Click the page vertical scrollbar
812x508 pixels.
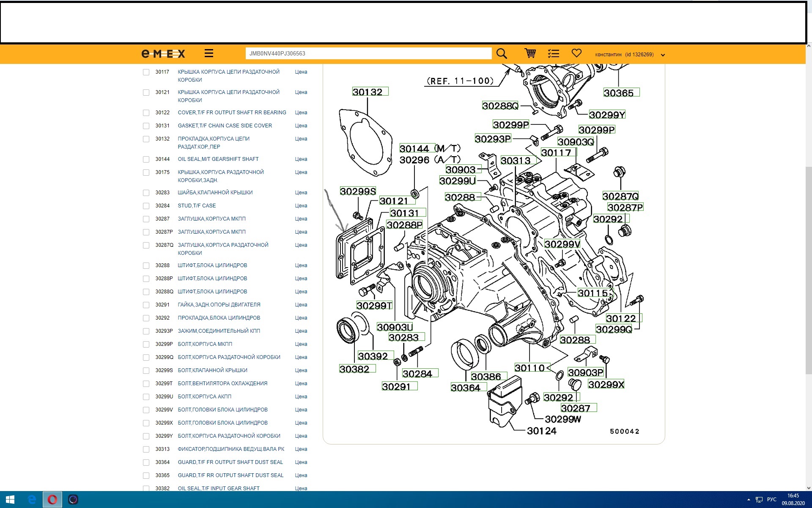click(x=809, y=271)
